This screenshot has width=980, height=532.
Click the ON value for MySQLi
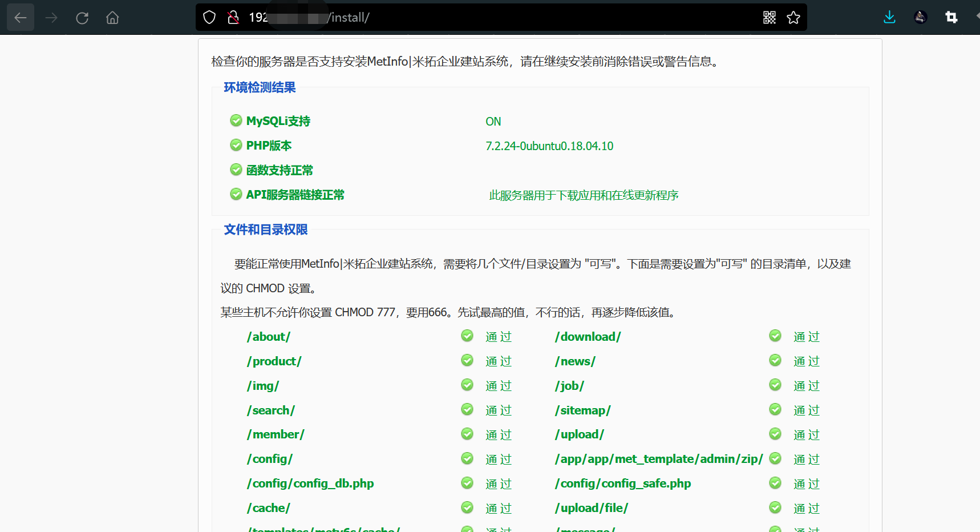(493, 122)
